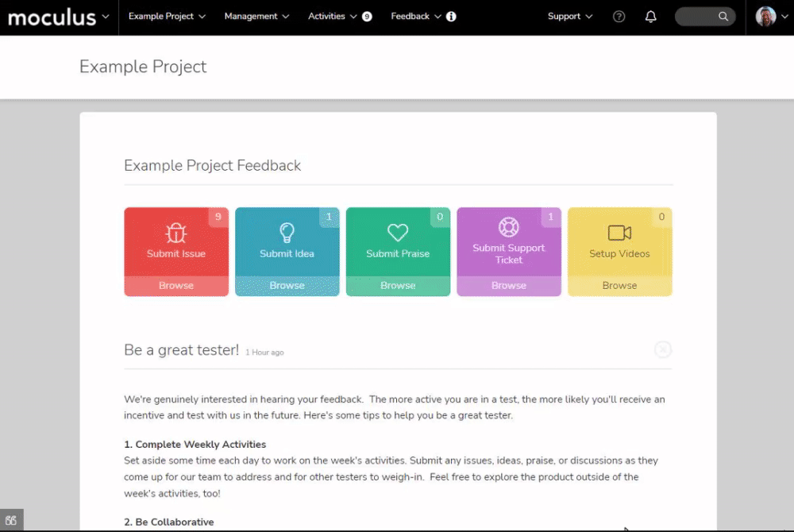This screenshot has height=532, width=794.
Task: Browse submitted ideas
Action: pyautogui.click(x=287, y=286)
